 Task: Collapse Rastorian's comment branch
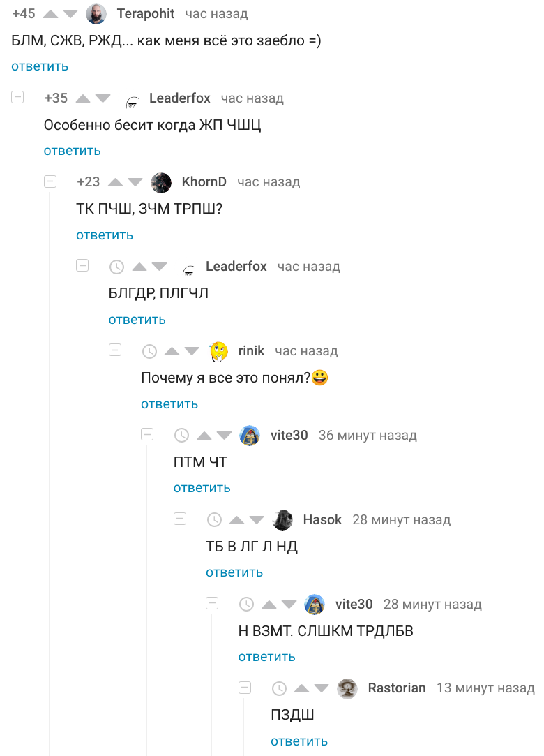click(245, 688)
